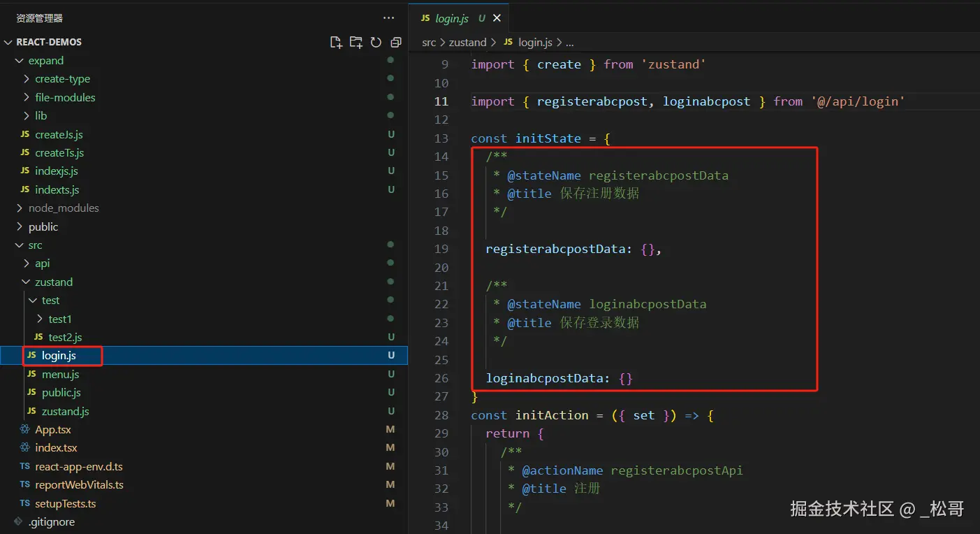Click the JS icon beside createJs.js

pyautogui.click(x=25, y=134)
